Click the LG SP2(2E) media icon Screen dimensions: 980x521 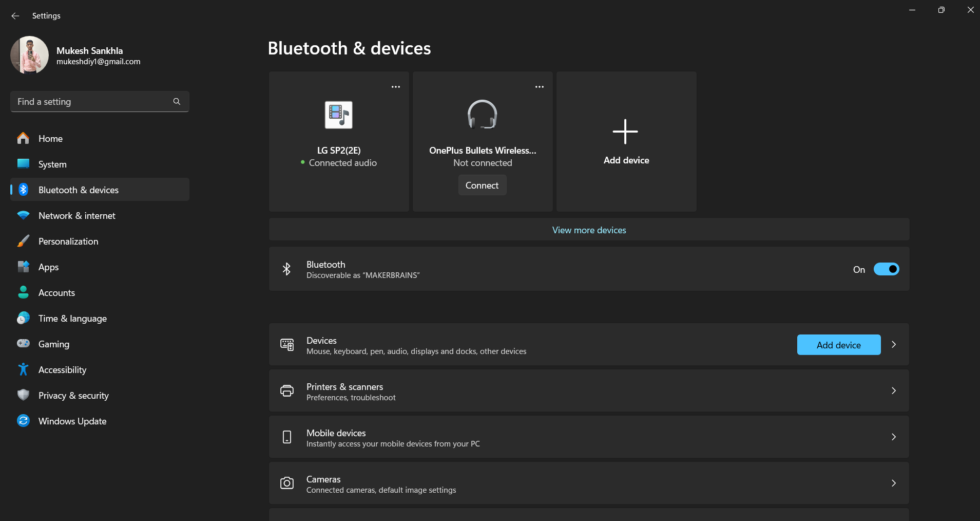(x=338, y=115)
